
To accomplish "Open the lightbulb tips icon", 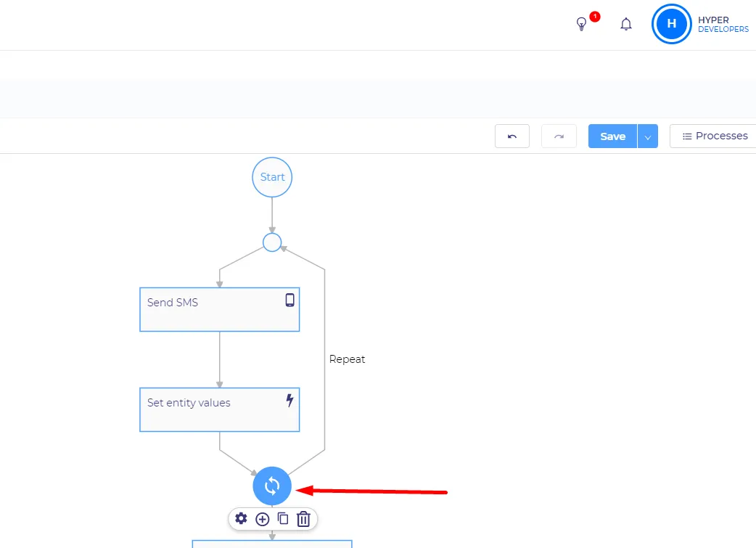I will pos(581,24).
